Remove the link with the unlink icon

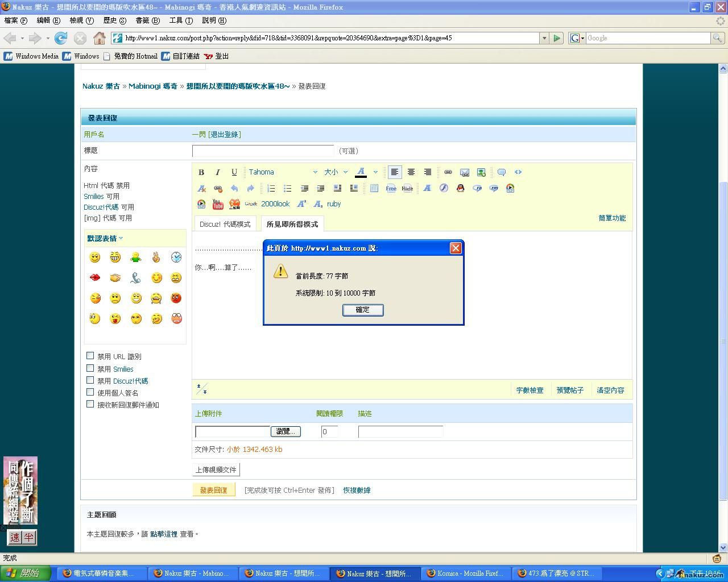tap(217, 188)
